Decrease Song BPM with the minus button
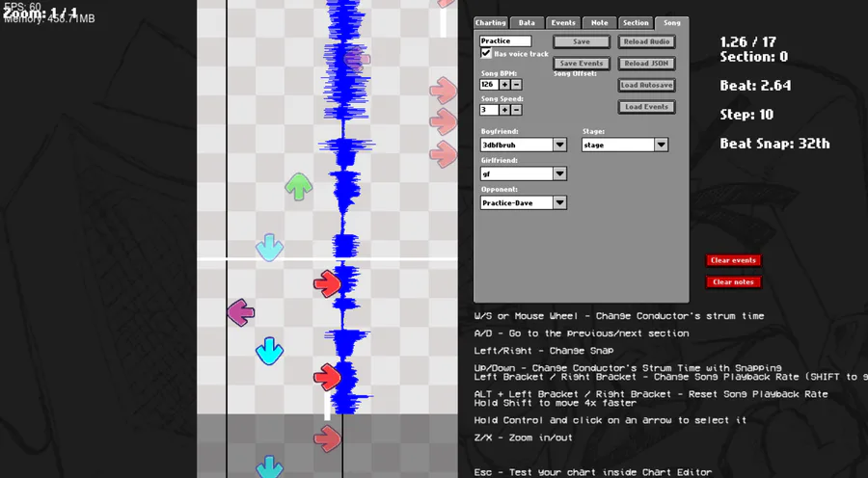 tap(517, 85)
